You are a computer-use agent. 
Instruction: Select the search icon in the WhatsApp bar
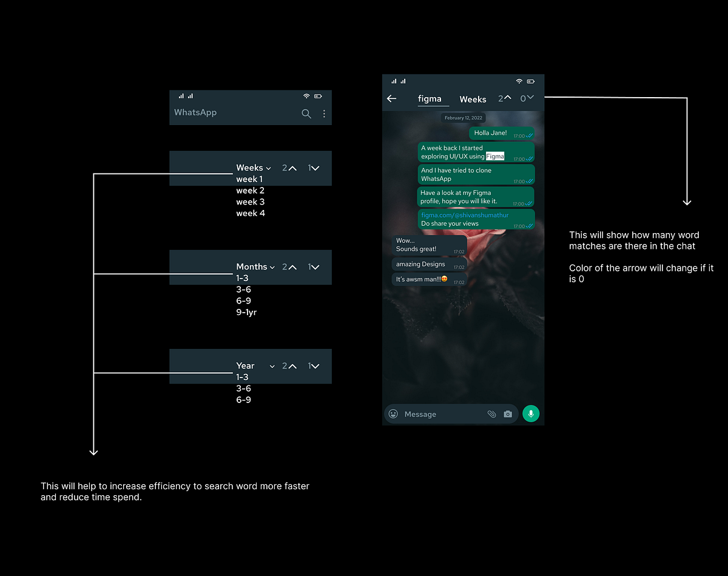click(x=306, y=114)
